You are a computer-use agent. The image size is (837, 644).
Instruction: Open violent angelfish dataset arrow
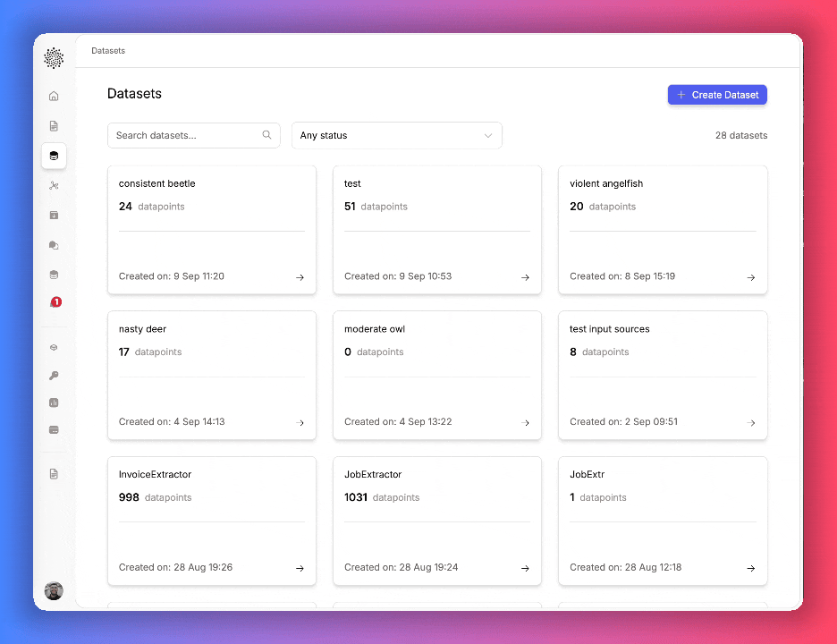[751, 277]
